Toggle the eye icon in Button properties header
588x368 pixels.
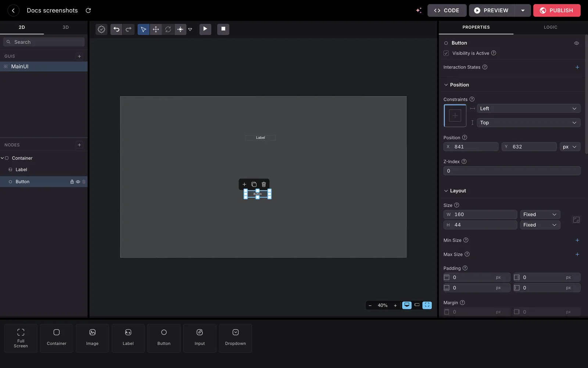[577, 43]
